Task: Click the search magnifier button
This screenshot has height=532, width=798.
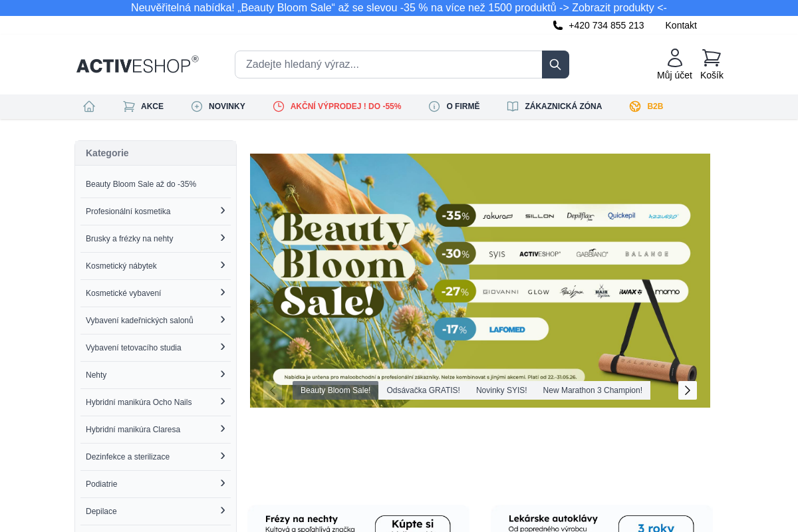Action: [555, 65]
